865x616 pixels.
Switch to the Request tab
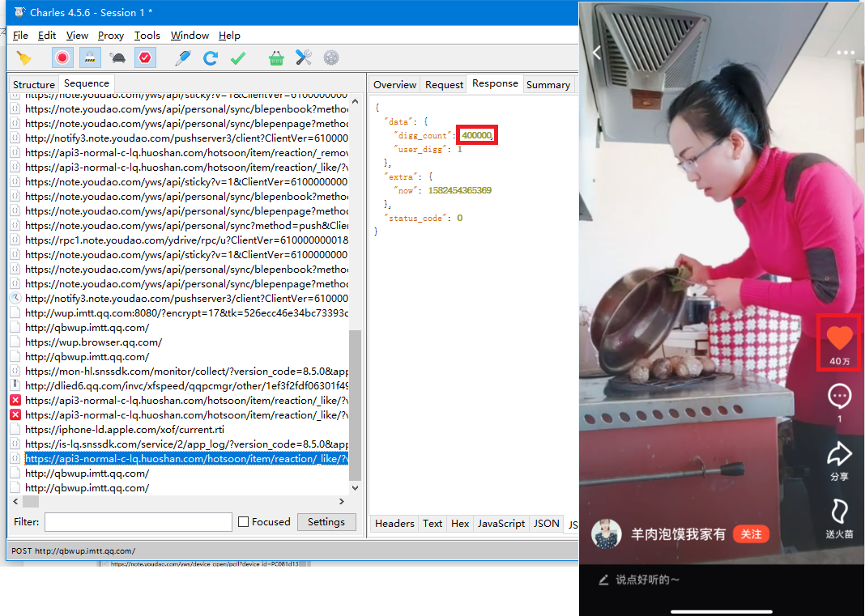(x=444, y=84)
